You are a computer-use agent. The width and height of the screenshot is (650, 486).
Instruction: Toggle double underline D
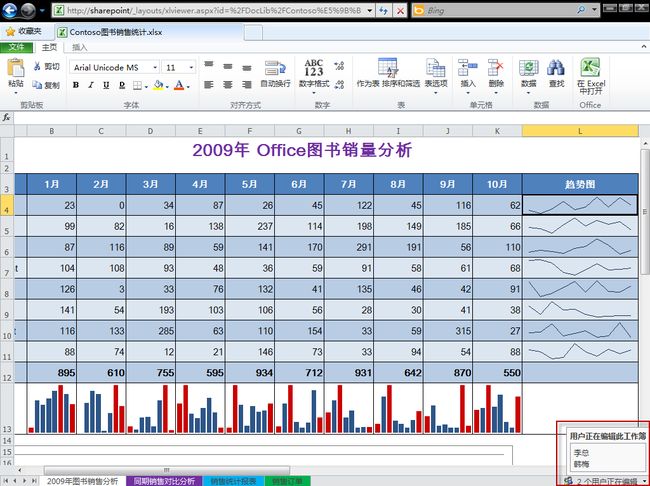coord(122,85)
